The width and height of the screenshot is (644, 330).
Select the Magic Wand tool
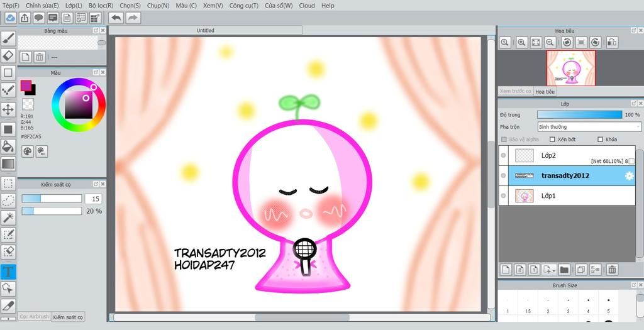click(8, 217)
